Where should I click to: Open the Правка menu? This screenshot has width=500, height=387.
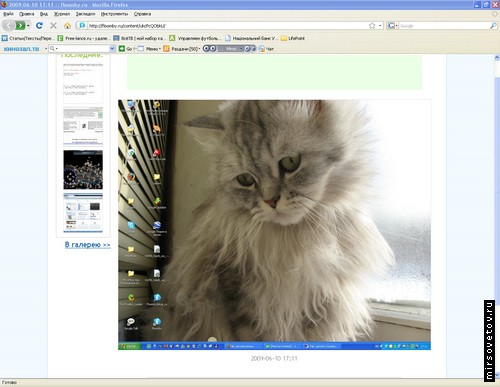click(x=27, y=14)
